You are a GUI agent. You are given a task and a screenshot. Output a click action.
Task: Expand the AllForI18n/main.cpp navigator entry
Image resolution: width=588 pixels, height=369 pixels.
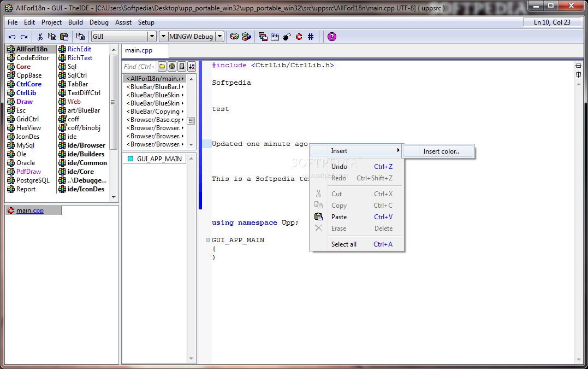(x=183, y=79)
